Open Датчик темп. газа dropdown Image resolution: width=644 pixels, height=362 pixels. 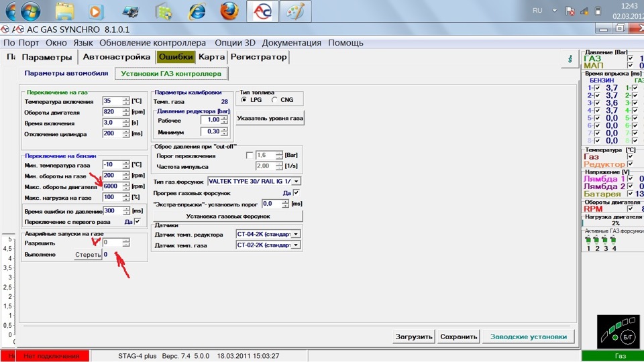[x=296, y=245]
